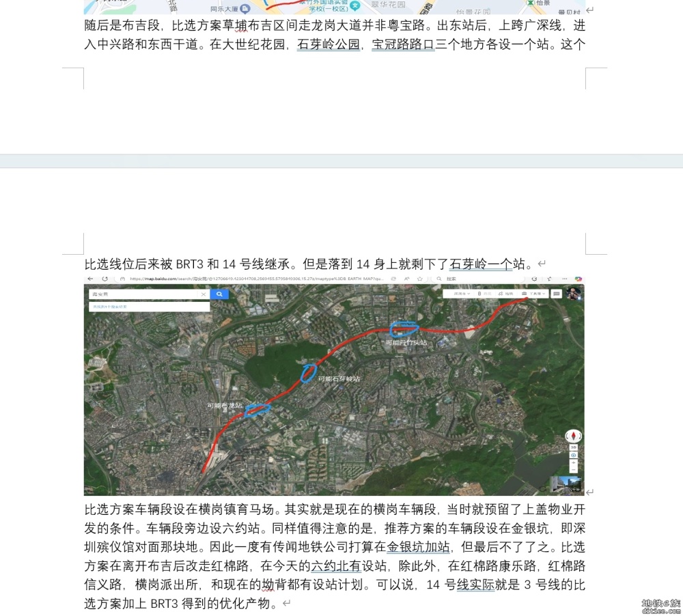The width and height of the screenshot is (683, 616).
Task: Toggle the 路况 traffic layer button
Action: click(484, 294)
